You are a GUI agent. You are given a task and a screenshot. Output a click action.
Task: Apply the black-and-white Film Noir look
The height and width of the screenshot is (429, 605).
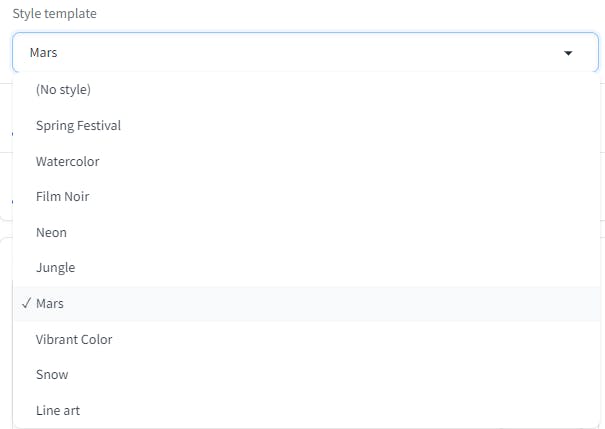tap(307, 197)
